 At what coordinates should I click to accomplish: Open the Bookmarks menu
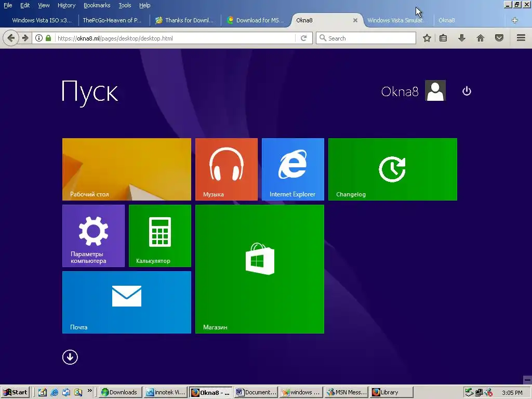tap(97, 5)
